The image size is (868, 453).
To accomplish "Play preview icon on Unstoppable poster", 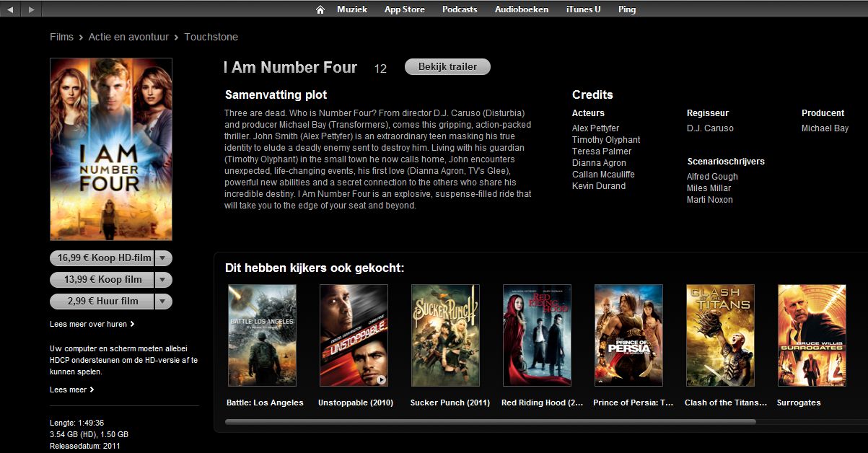I will tap(380, 379).
